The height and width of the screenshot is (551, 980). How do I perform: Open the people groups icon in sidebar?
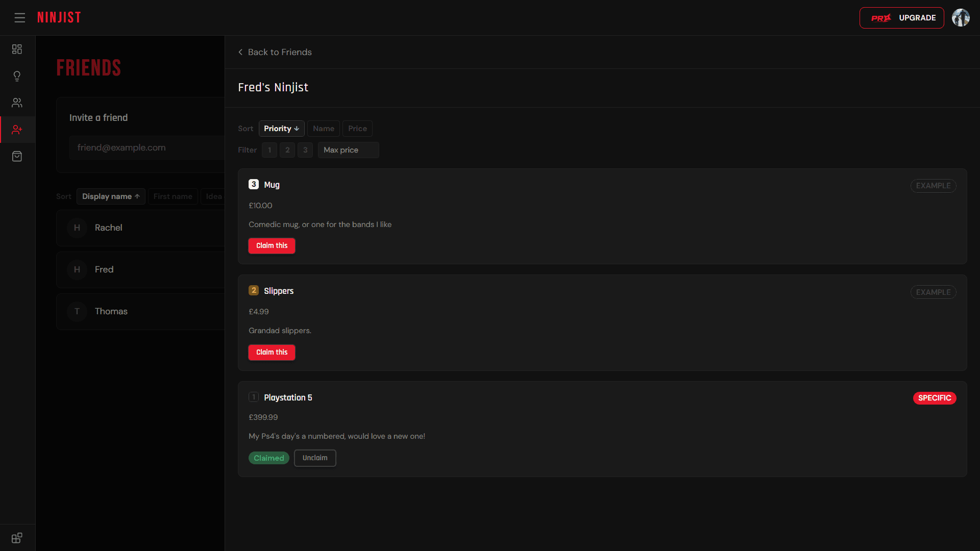tap(17, 103)
